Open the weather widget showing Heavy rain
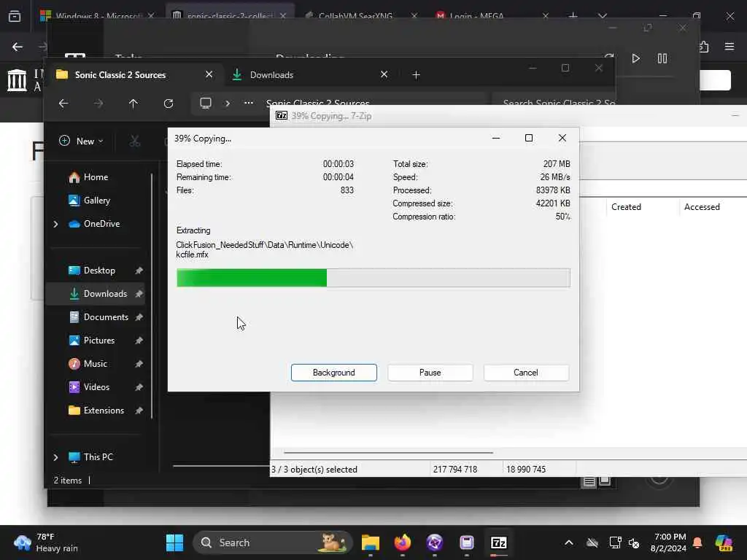This screenshot has height=560, width=747. tap(45, 542)
